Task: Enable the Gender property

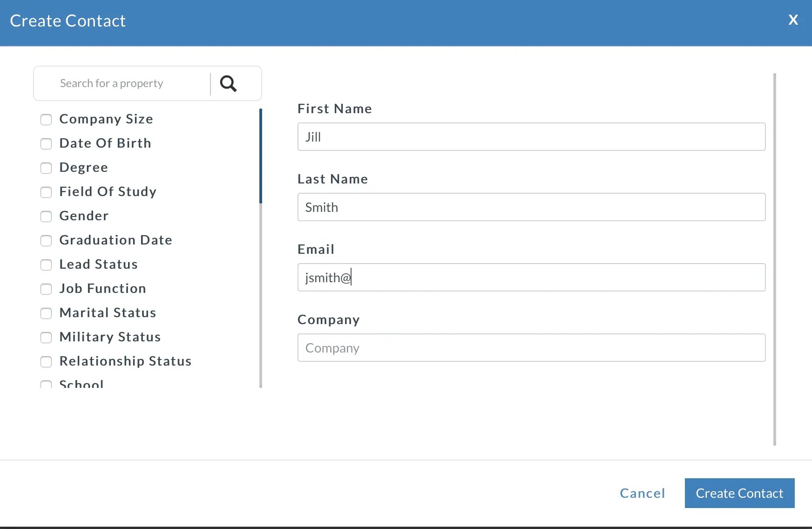Action: pos(46,217)
